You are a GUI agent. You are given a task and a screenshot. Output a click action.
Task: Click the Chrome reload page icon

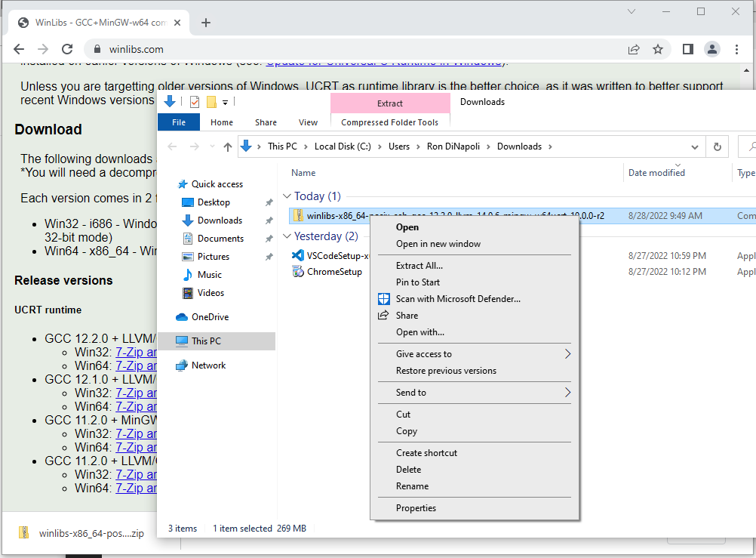coord(66,49)
